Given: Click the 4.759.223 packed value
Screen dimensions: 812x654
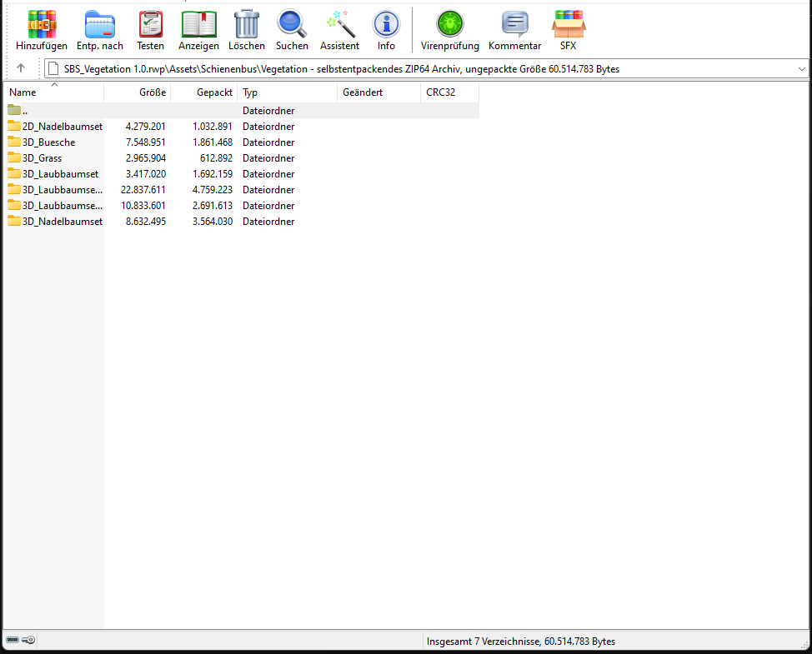Looking at the screenshot, I should tap(213, 190).
